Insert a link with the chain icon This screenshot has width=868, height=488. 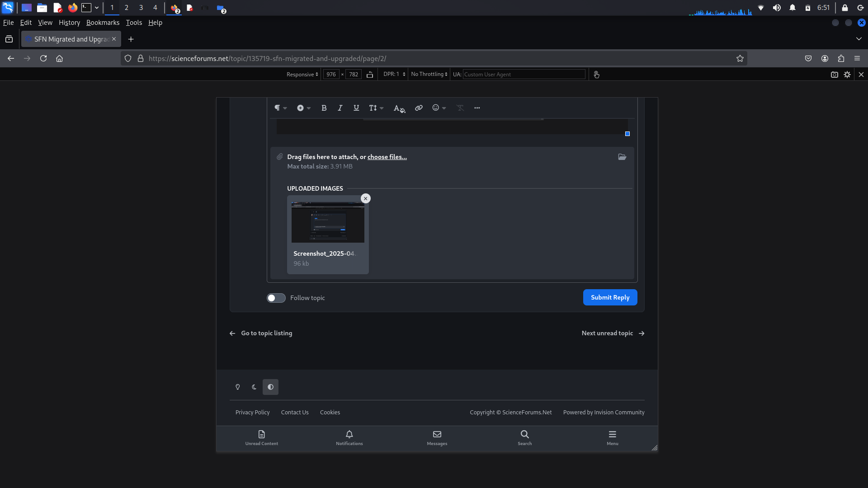419,108
